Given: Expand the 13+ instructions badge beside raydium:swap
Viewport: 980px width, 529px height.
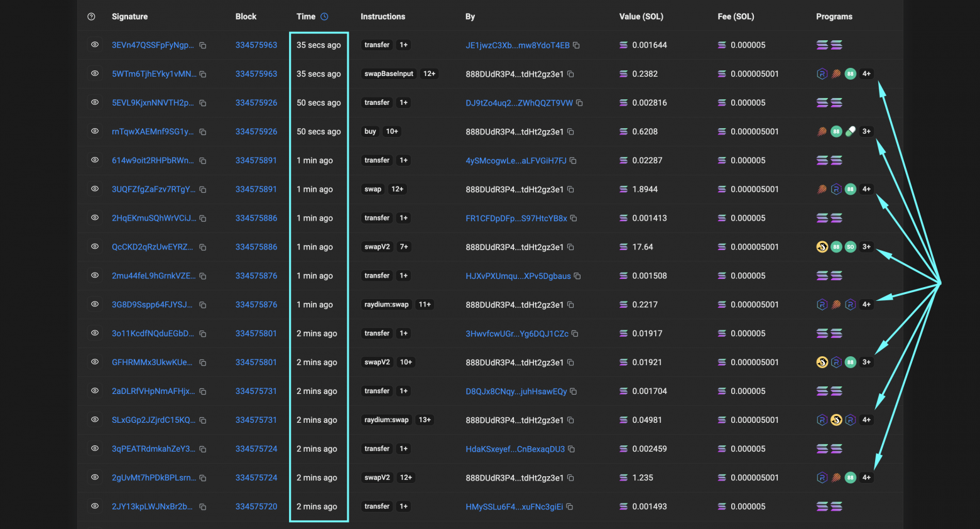Looking at the screenshot, I should tap(425, 420).
